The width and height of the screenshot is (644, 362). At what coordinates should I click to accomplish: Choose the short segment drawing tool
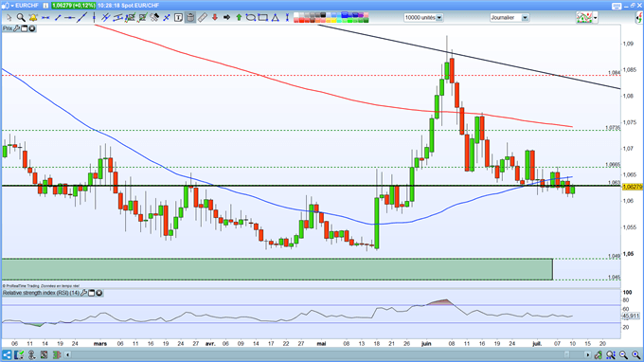(58, 18)
